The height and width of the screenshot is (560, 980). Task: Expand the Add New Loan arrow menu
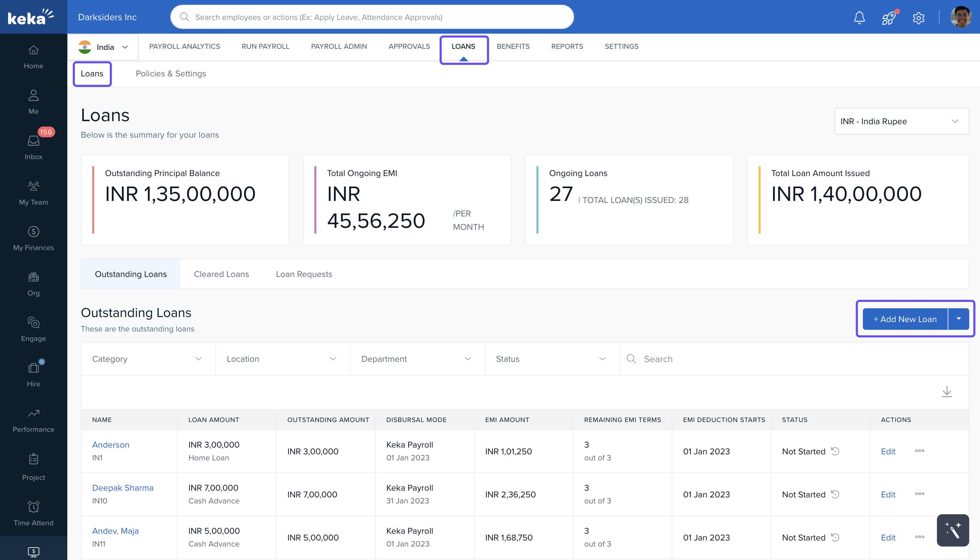click(x=958, y=319)
